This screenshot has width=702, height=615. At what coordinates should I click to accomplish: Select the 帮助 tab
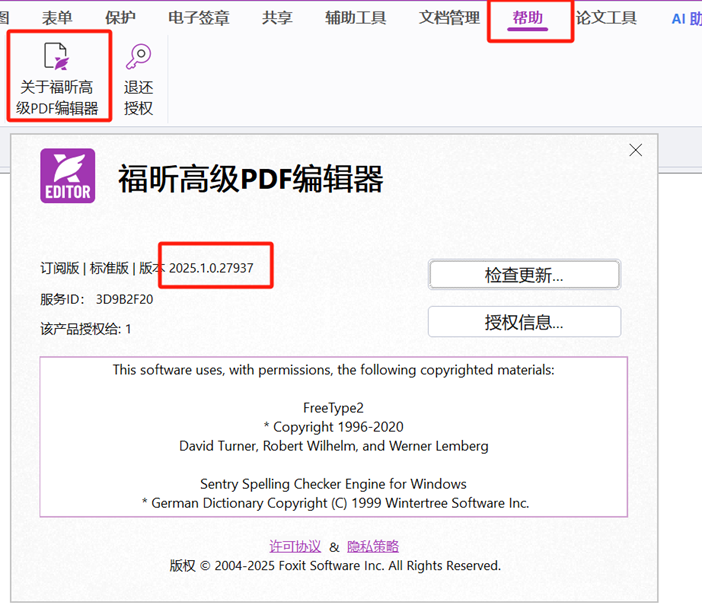527,18
